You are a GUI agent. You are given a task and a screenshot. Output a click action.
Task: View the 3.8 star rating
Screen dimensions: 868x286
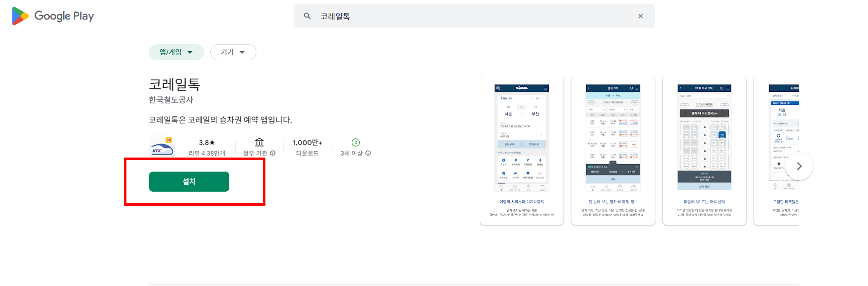click(207, 142)
